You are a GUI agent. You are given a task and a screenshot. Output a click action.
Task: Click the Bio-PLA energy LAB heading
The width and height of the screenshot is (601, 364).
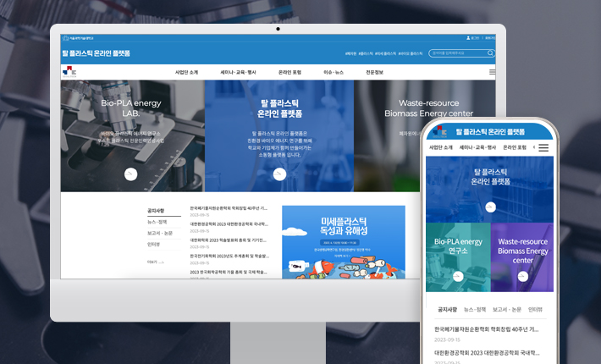point(130,108)
